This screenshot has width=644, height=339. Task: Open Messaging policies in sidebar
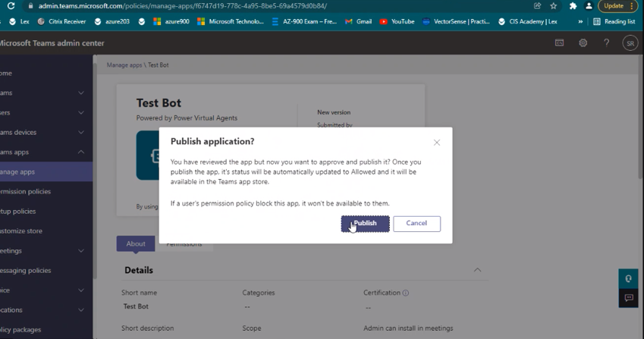pos(46,270)
